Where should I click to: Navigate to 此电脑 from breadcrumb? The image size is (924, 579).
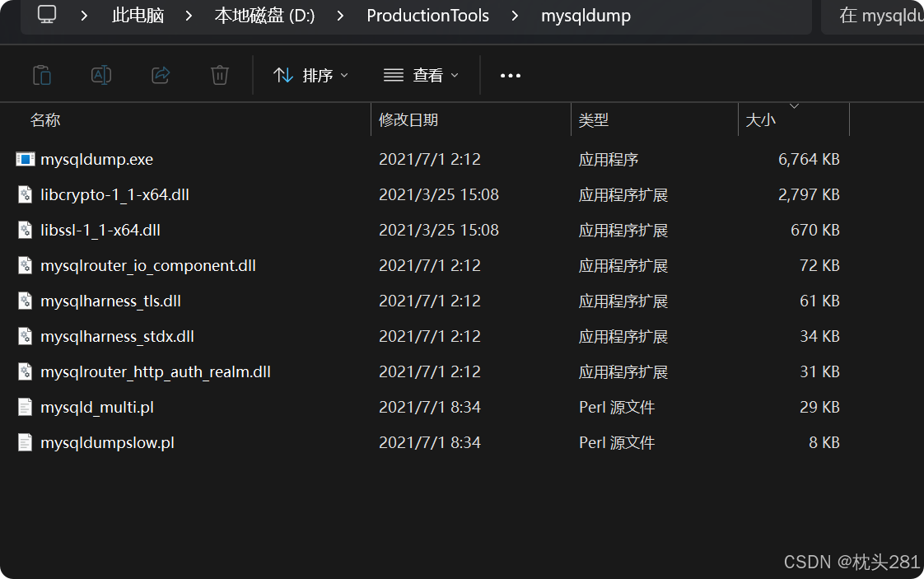(x=138, y=15)
